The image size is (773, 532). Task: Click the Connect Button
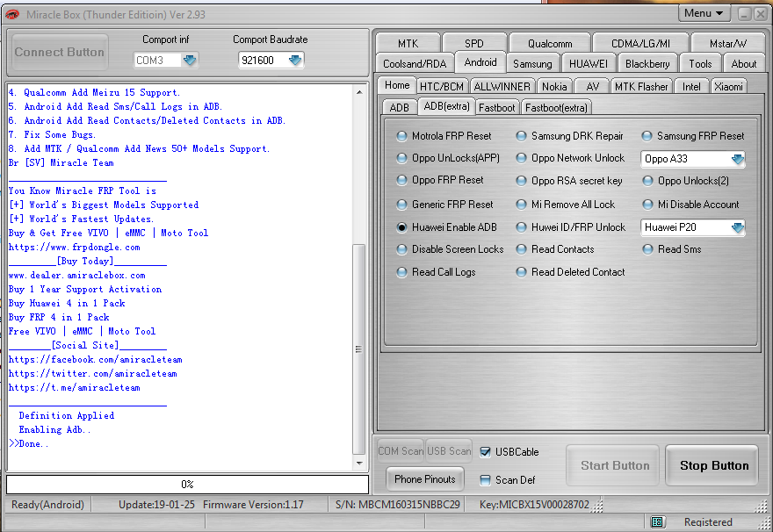coord(60,52)
